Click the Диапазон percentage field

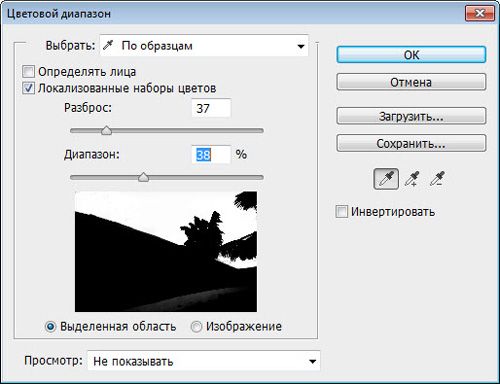(x=211, y=155)
